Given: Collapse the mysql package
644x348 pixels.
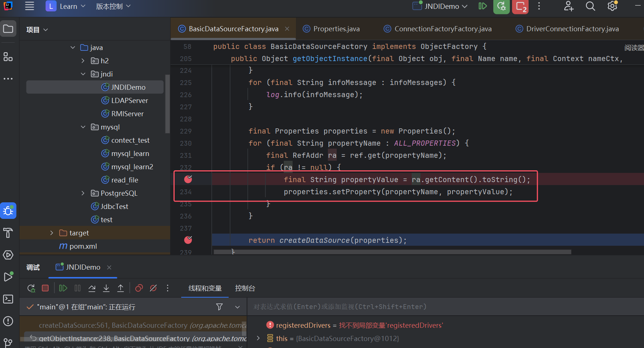Looking at the screenshot, I should point(83,127).
